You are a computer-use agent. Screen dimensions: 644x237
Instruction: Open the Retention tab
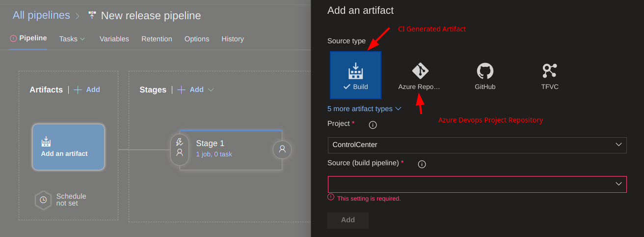point(157,39)
